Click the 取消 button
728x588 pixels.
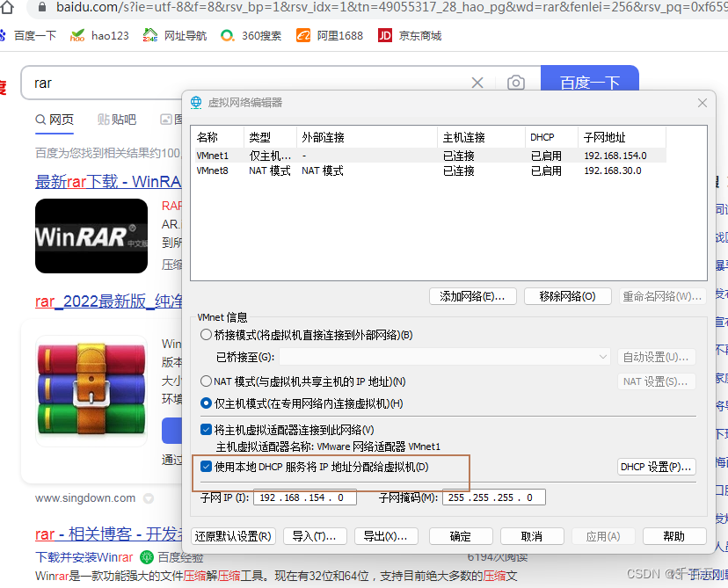pyautogui.click(x=532, y=536)
